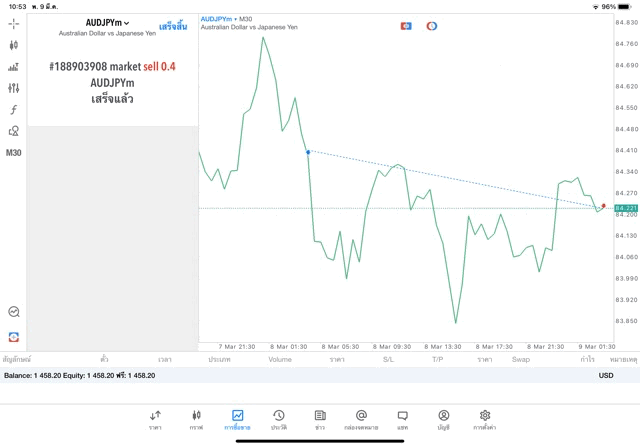The width and height of the screenshot is (640, 447).
Task: Tap the blue เสร็จสิ้น button
Action: click(x=173, y=27)
